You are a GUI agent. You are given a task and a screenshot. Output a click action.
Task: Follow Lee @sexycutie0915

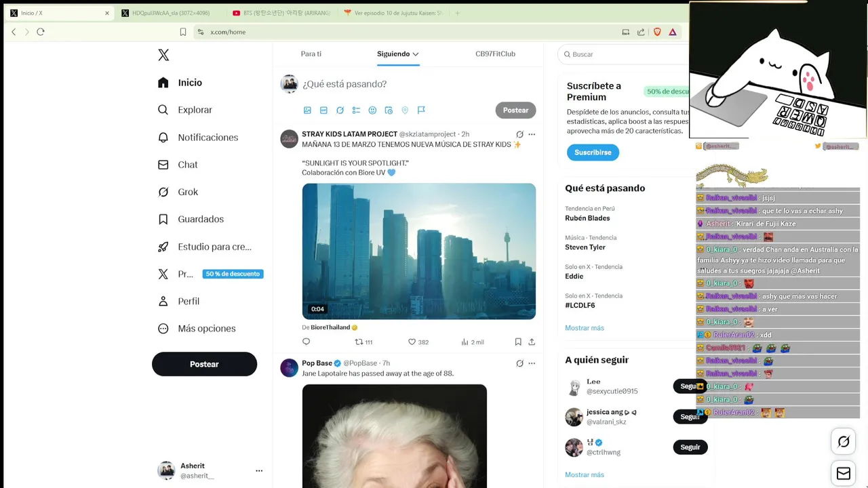[690, 386]
